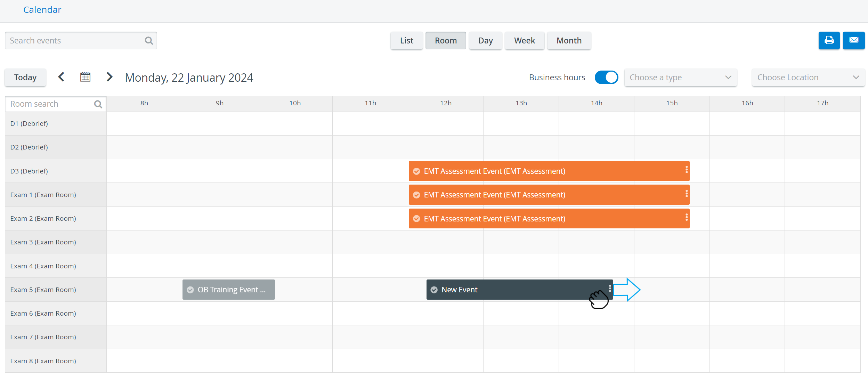
Task: Expand the Choose a type dropdown
Action: tap(680, 78)
